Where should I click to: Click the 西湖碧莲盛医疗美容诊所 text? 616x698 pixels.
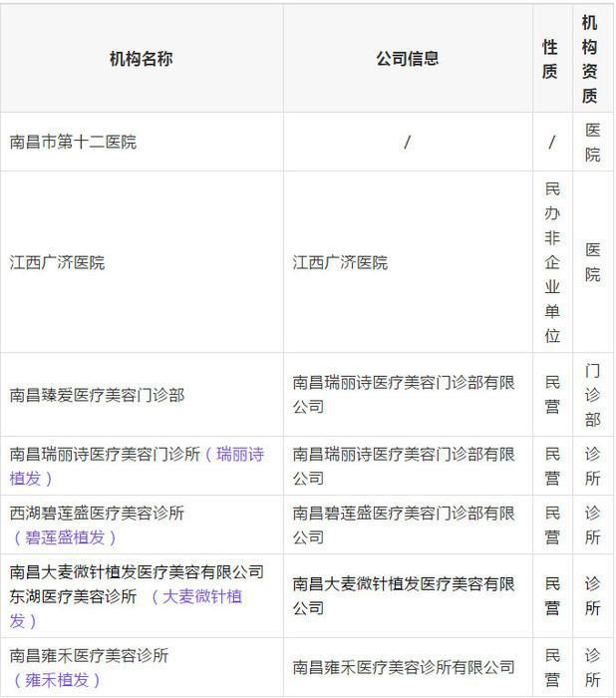(x=97, y=514)
